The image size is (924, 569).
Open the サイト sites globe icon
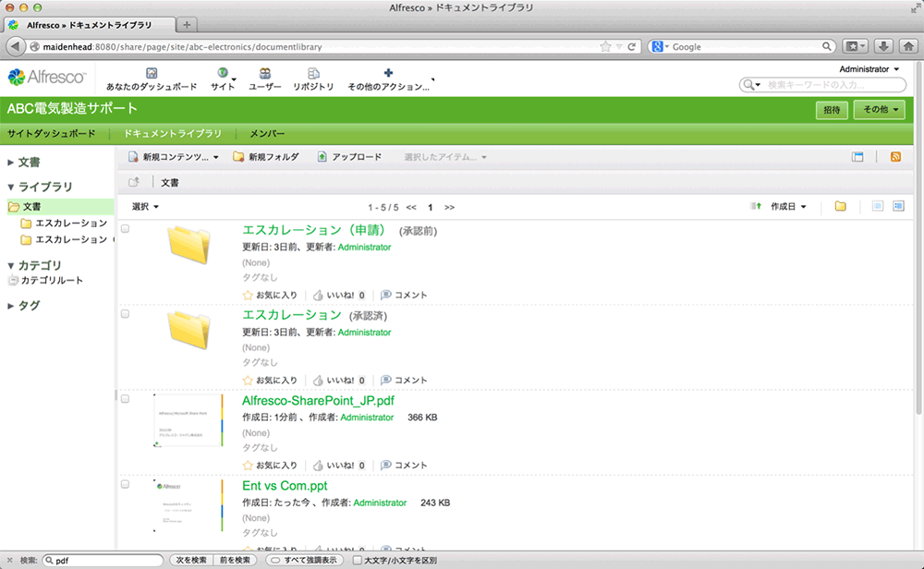(222, 73)
